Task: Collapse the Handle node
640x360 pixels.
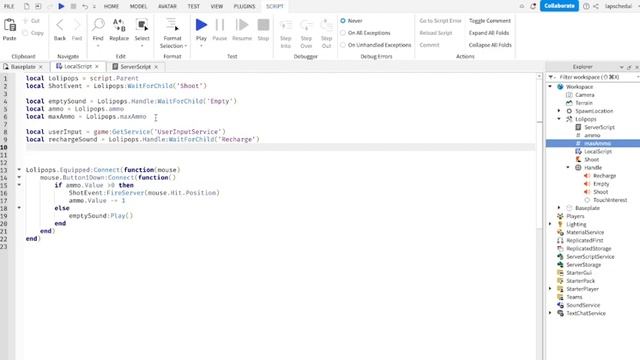Action: [568, 167]
